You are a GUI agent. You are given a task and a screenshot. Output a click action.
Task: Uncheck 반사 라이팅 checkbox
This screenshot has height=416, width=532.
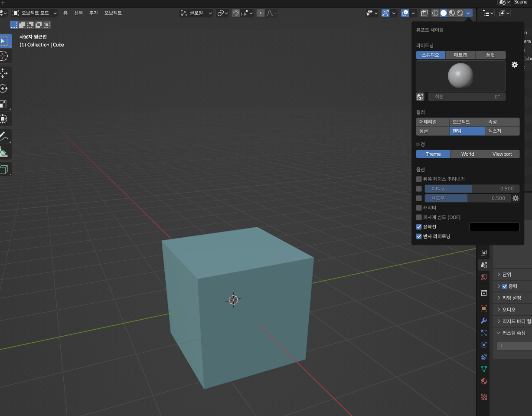click(x=419, y=236)
